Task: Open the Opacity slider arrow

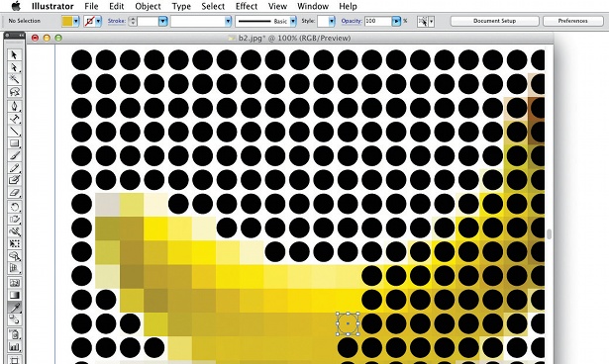Action: coord(396,21)
